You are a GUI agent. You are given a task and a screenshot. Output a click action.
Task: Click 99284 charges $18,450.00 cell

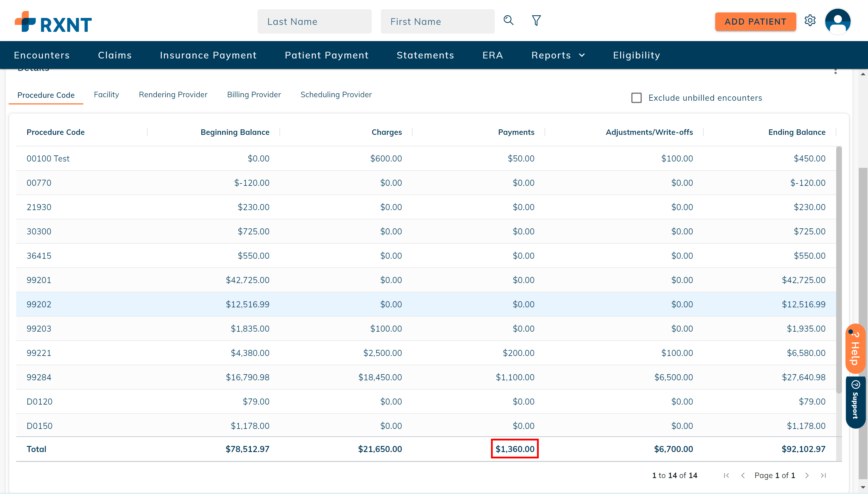click(x=380, y=377)
